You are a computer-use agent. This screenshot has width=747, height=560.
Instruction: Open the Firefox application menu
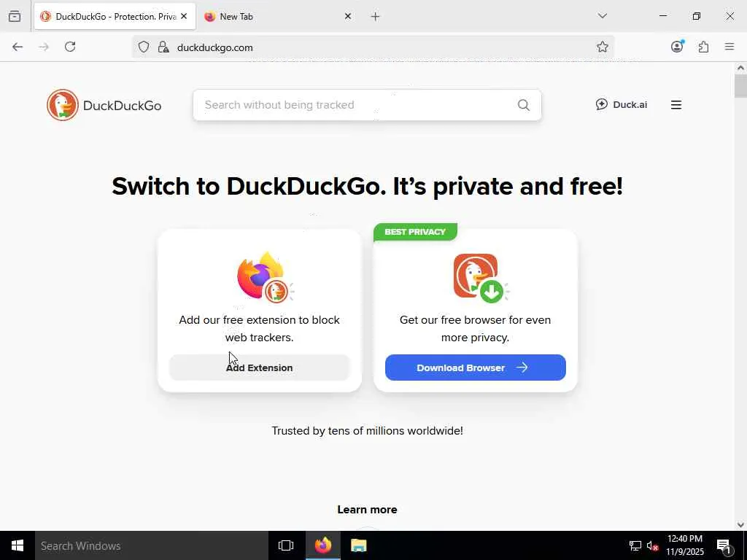[729, 47]
